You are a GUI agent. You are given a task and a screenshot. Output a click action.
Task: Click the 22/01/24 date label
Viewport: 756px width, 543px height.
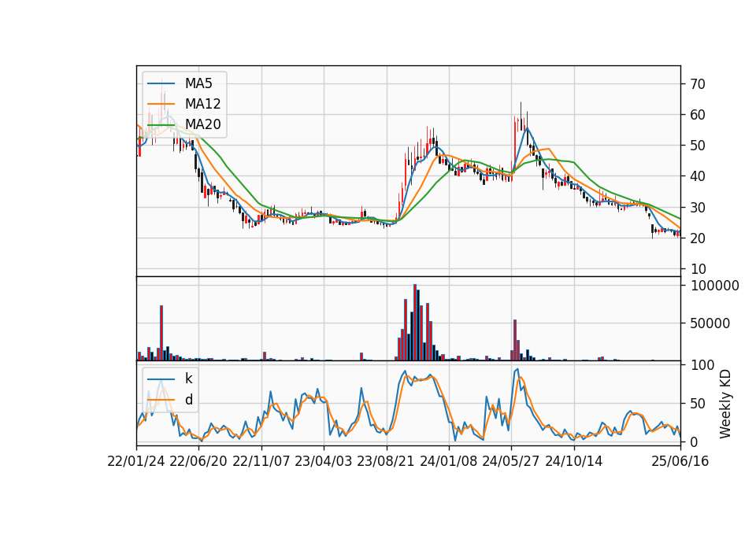pos(136,461)
